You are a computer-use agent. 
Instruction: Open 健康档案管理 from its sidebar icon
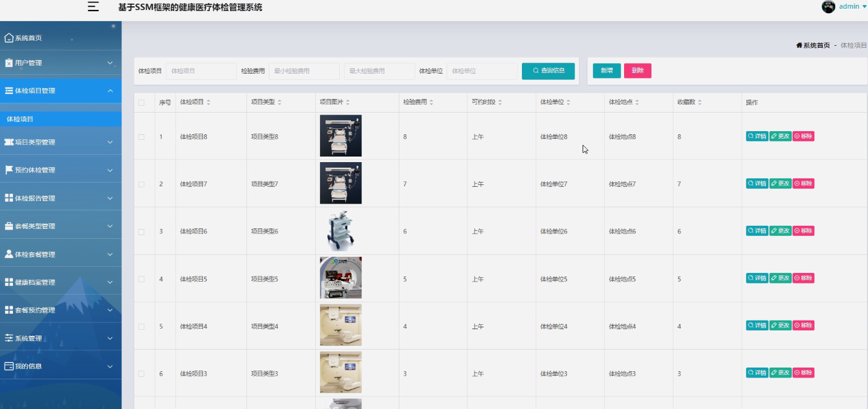(x=8, y=281)
